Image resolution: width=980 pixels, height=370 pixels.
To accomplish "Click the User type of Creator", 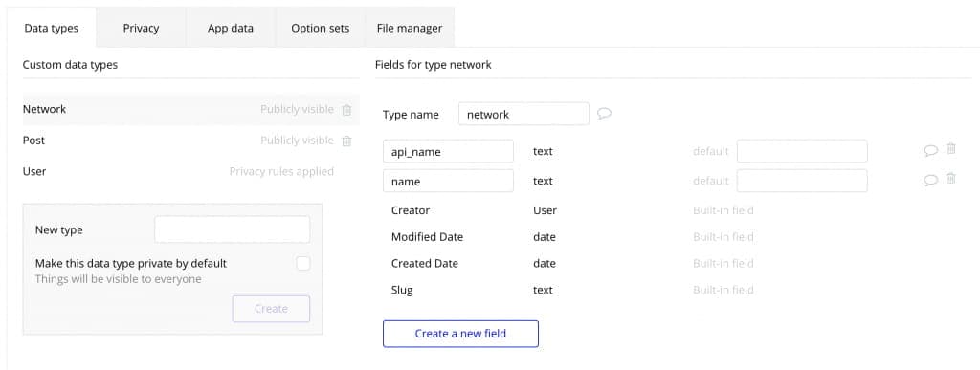I will (x=545, y=210).
